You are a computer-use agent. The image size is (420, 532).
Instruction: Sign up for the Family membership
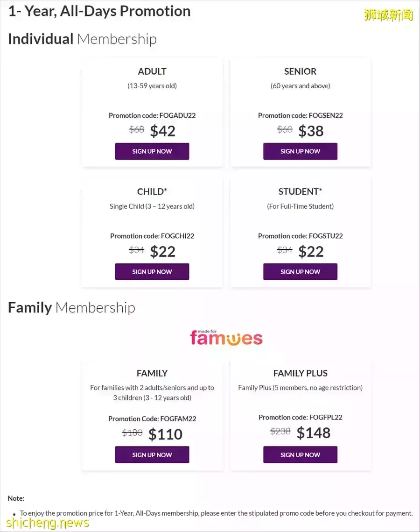pyautogui.click(x=152, y=455)
